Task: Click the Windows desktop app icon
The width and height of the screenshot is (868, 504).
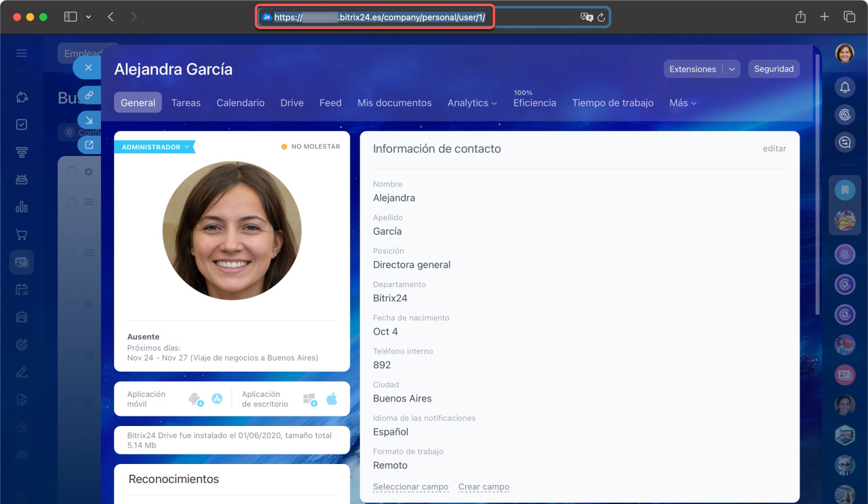Action: coord(310,399)
